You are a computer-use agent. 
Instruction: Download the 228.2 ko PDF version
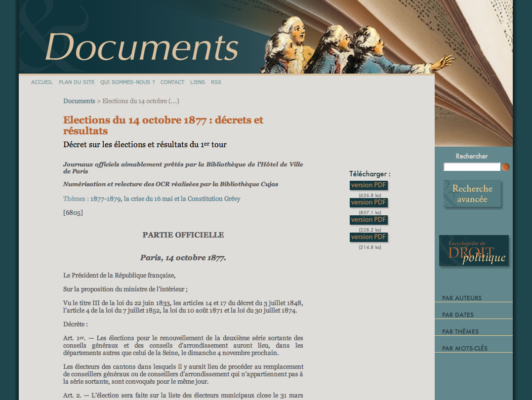pyautogui.click(x=368, y=220)
